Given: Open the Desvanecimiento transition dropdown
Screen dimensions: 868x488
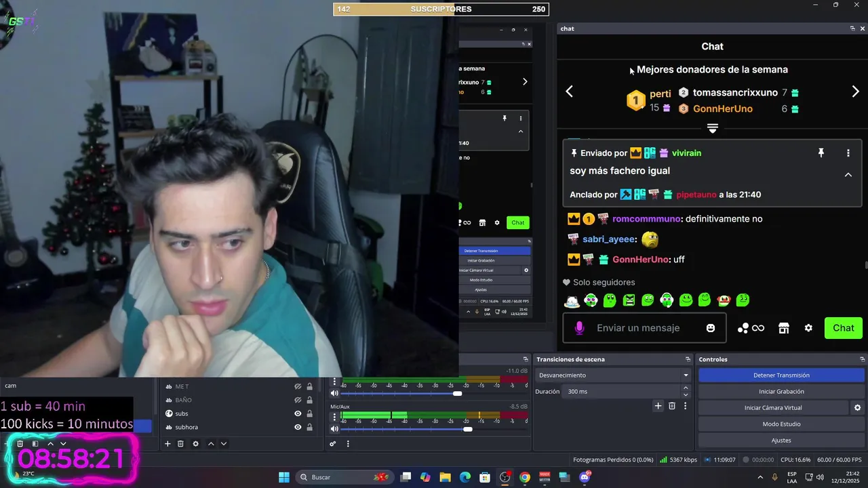Looking at the screenshot, I should pos(613,375).
